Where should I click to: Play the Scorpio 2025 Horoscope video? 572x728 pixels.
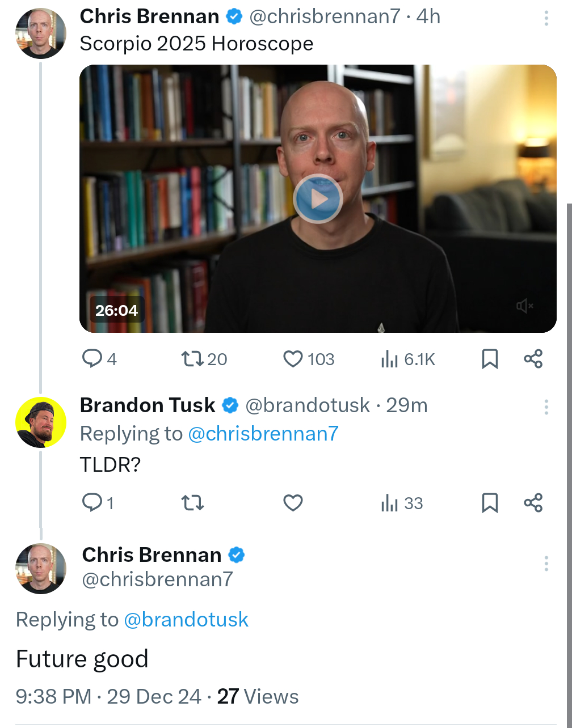pos(318,199)
